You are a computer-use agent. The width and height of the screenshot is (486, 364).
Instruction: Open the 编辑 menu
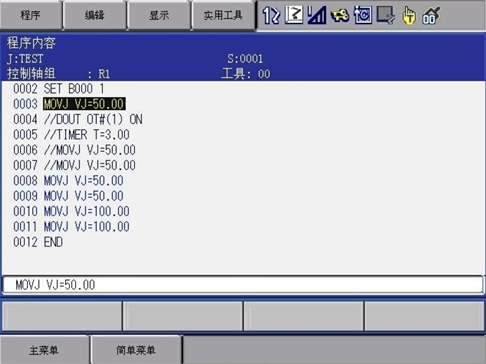click(95, 15)
